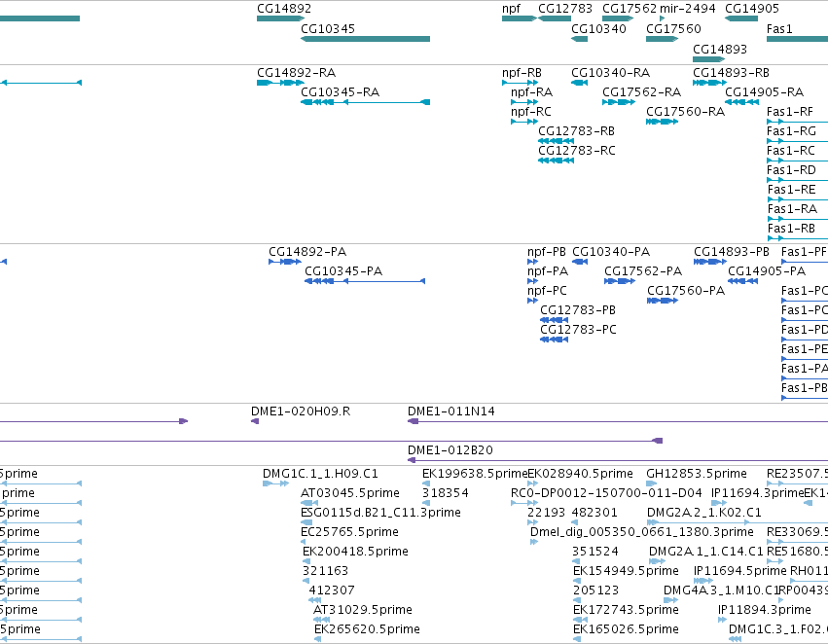The image size is (828, 644).
Task: Select EST DMG1C.1_1.H09.C1
Action: (320, 474)
